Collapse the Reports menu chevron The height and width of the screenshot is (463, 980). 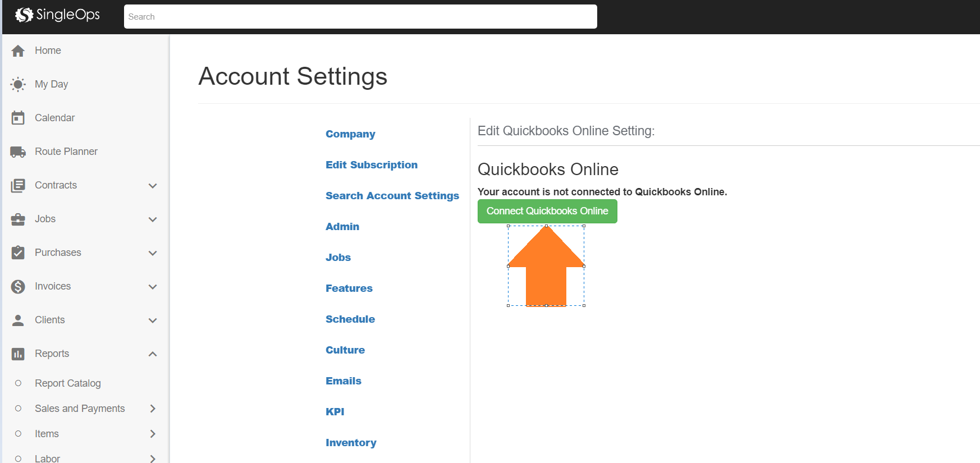point(153,354)
